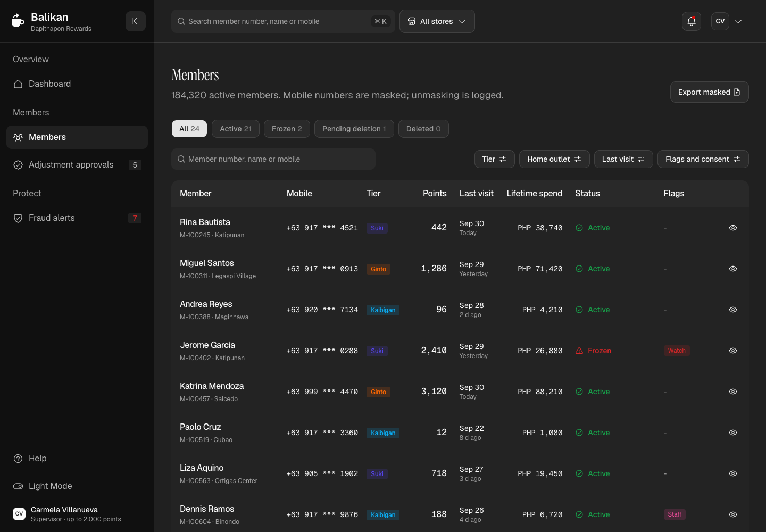Click the Fraud alerts count badge 7
The height and width of the screenshot is (532, 766).
(x=135, y=218)
